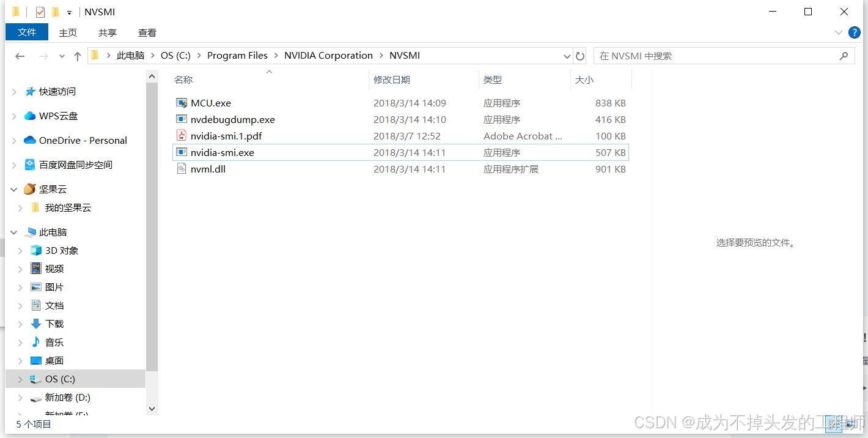
Task: Click the WPS云盘 cloud icon
Action: tap(30, 116)
